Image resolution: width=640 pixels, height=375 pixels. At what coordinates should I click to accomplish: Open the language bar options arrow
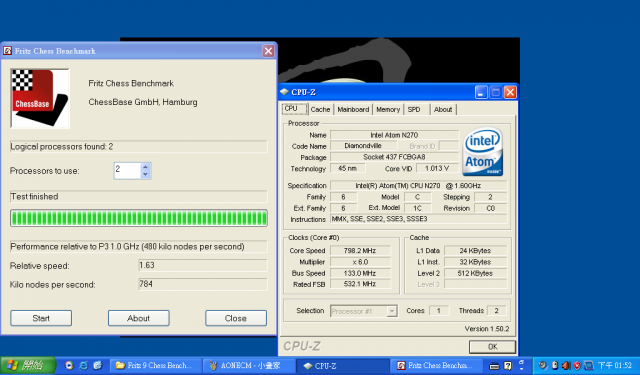[521, 368]
